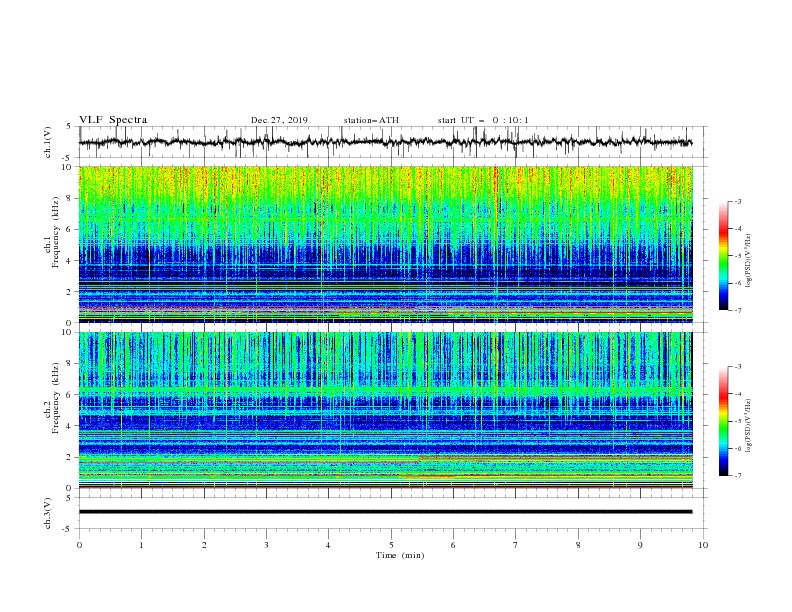Viewport: 792px width, 612px height.
Task: Click the time axis tick "10"
Action: 703,545
